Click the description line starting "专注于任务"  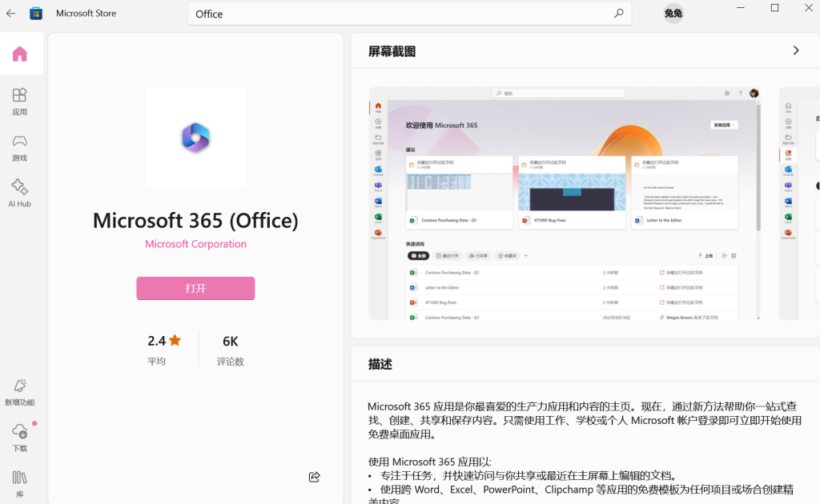[x=529, y=476]
